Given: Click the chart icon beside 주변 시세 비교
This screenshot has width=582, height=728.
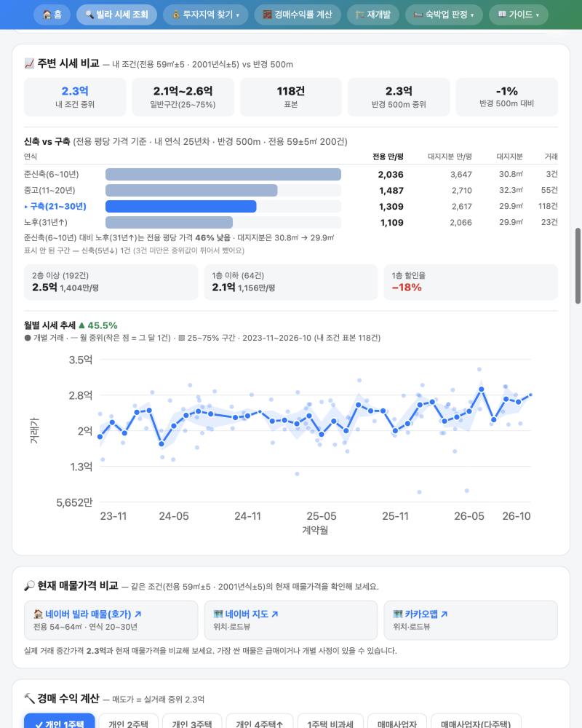Looking at the screenshot, I should coord(29,63).
